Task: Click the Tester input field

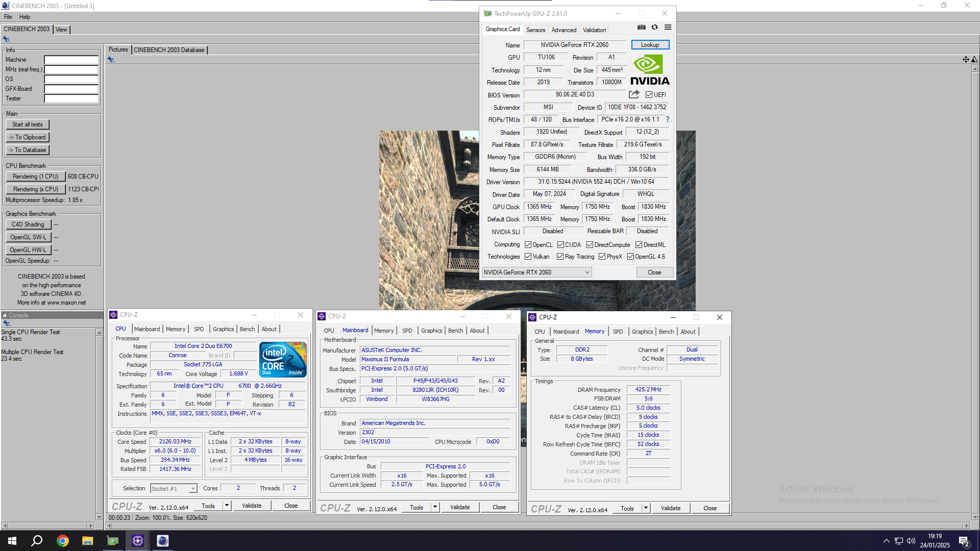Action: click(x=71, y=98)
